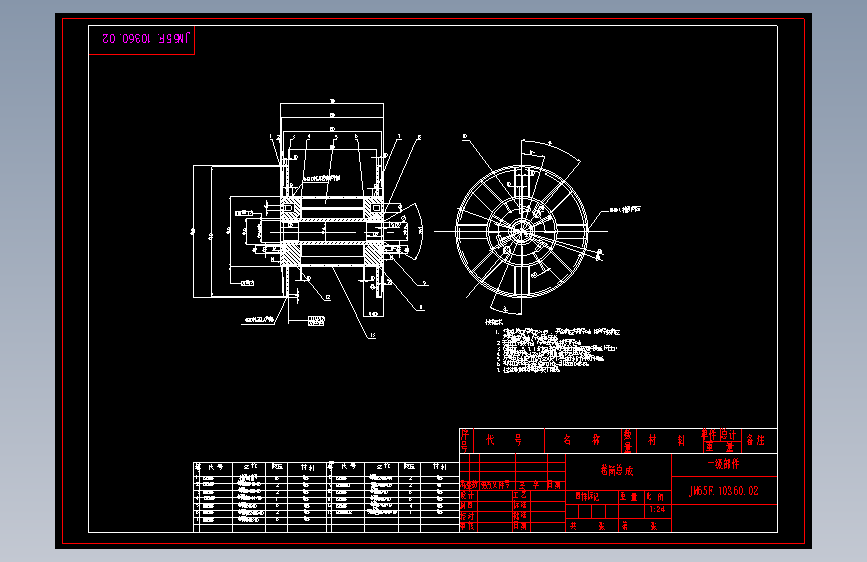Click balloon number 9 at the right of the section view
Viewport: 867px width, 562px height.
424,283
